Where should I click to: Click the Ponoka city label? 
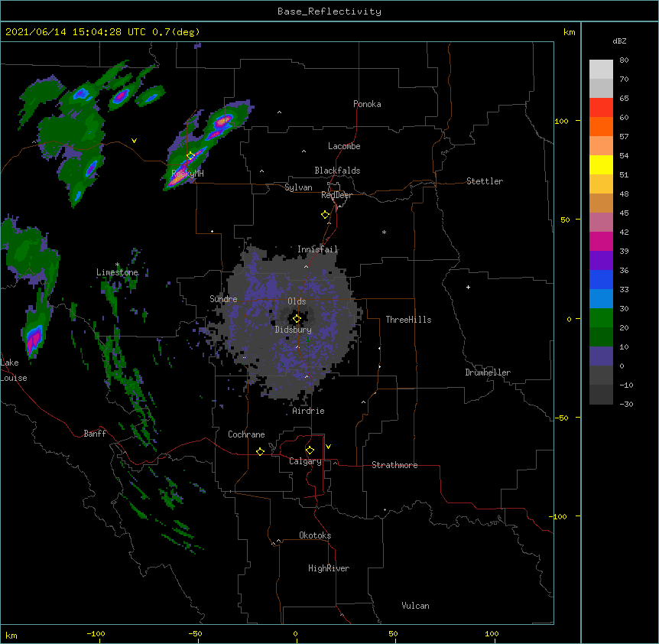coord(367,104)
